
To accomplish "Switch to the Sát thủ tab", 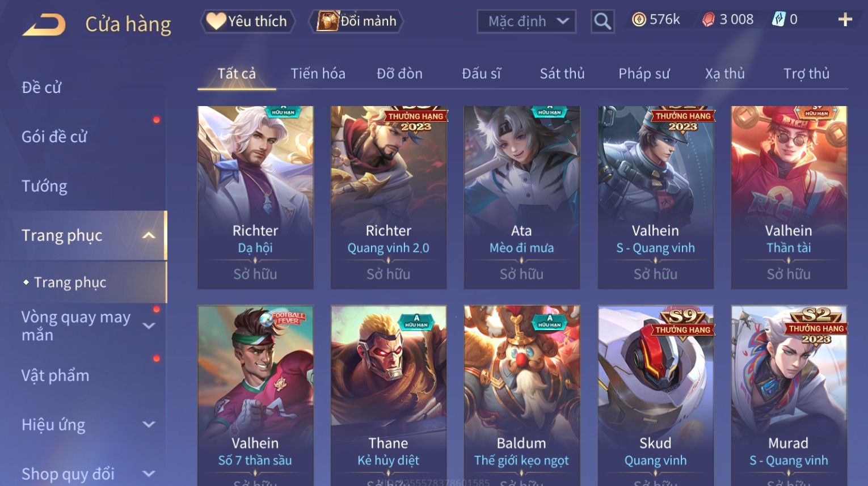I will pyautogui.click(x=562, y=74).
